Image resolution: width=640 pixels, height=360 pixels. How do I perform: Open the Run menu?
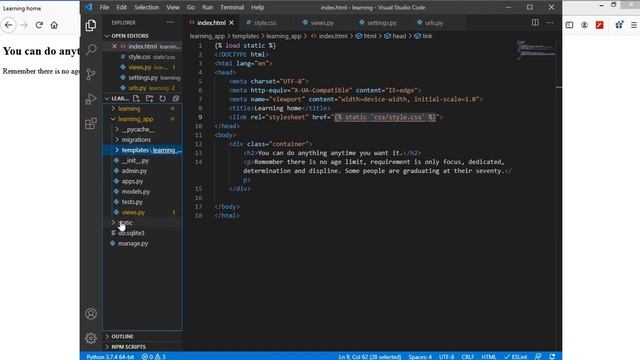[x=207, y=7]
